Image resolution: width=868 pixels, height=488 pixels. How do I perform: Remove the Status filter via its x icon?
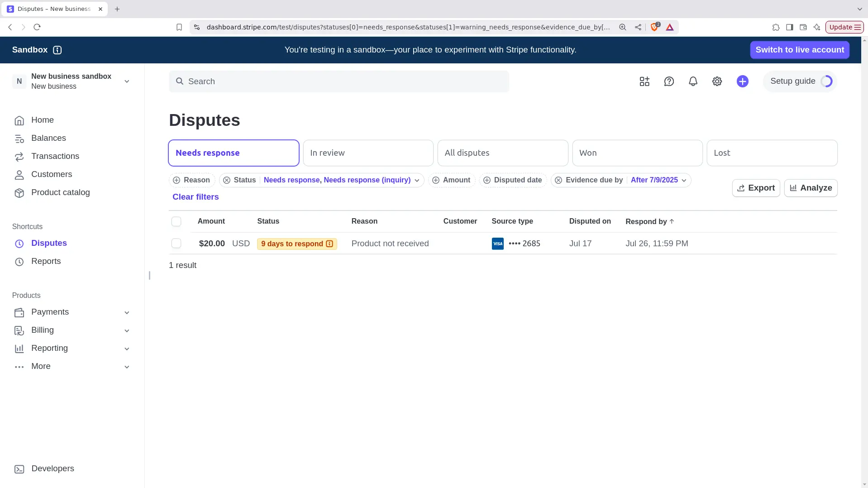coord(227,180)
